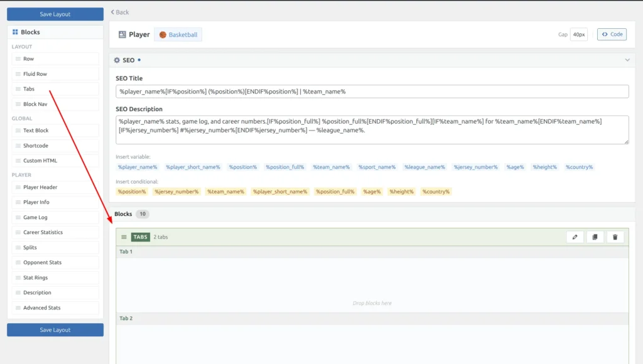Go back using the Back link
Image resolution: width=643 pixels, height=364 pixels.
point(120,13)
